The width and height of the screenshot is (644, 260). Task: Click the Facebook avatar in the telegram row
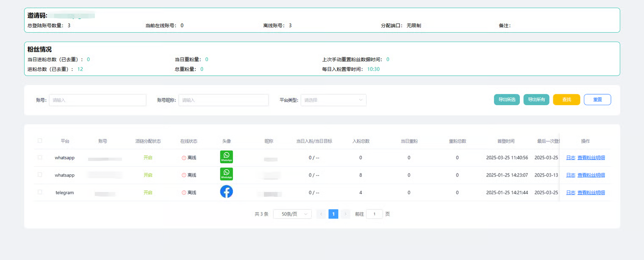[226, 192]
